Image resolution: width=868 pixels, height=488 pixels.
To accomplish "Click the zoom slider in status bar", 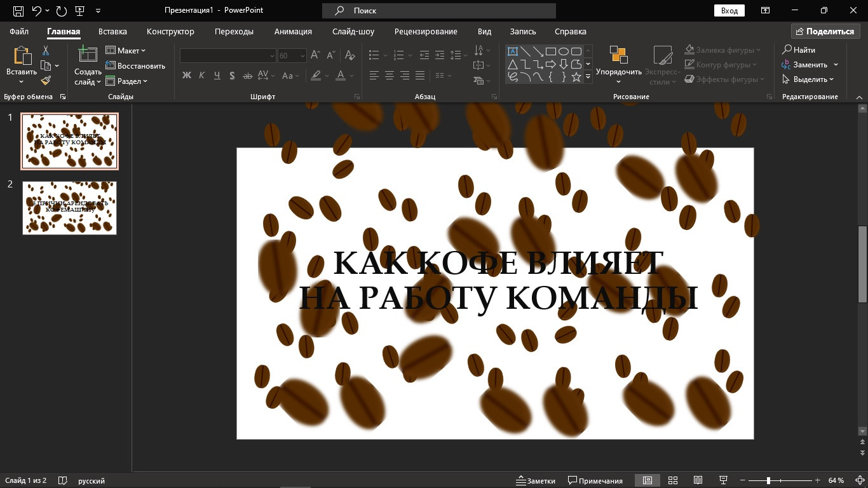I will [x=768, y=480].
